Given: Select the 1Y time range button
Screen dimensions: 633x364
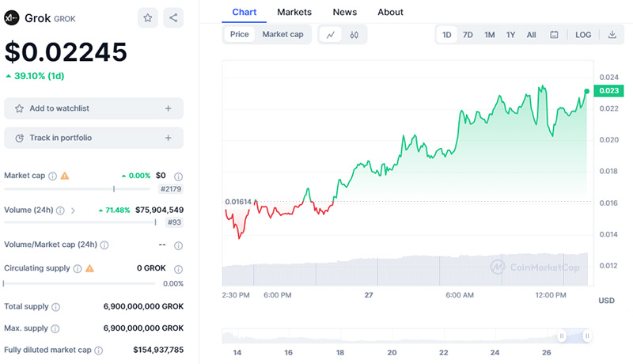Looking at the screenshot, I should coord(510,35).
